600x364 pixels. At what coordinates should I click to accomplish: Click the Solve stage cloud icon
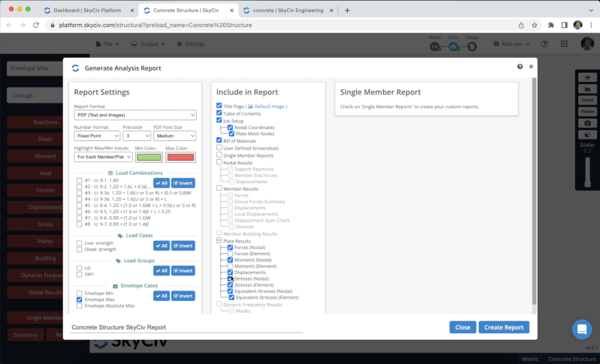tap(454, 47)
